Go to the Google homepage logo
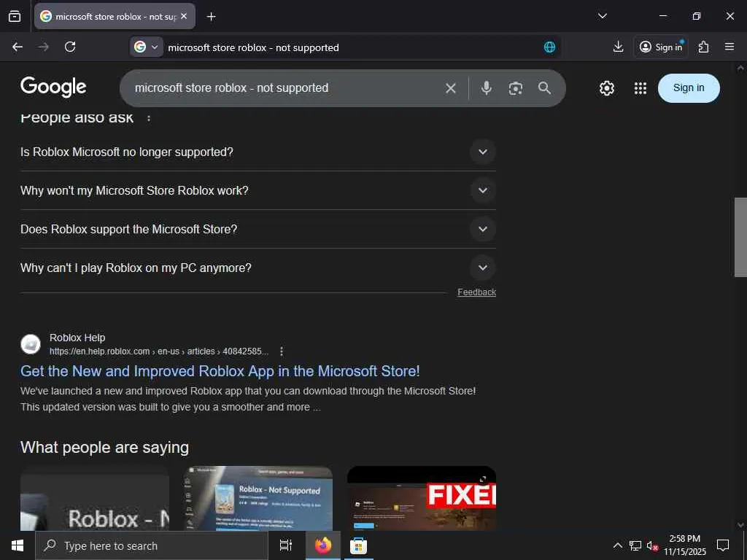Screen dimensions: 747x560 coord(53,87)
